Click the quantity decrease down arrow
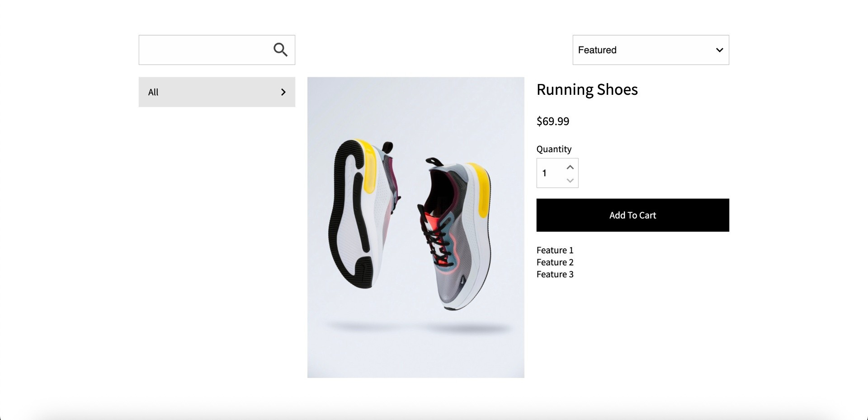The image size is (868, 420). point(570,180)
